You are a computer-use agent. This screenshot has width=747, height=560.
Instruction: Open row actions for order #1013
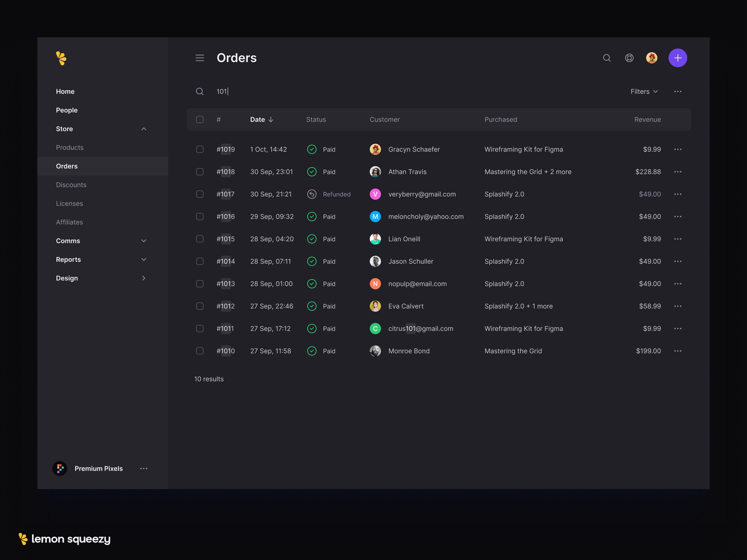(x=678, y=283)
